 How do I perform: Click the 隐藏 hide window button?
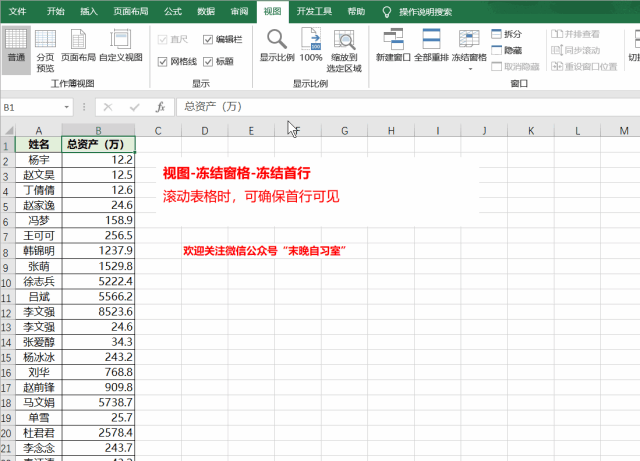507,50
